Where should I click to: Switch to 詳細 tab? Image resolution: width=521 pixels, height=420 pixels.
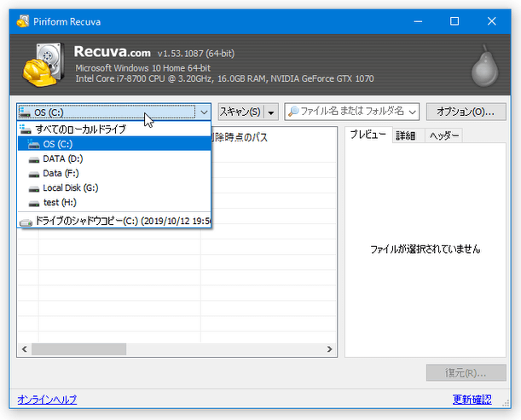pos(406,135)
